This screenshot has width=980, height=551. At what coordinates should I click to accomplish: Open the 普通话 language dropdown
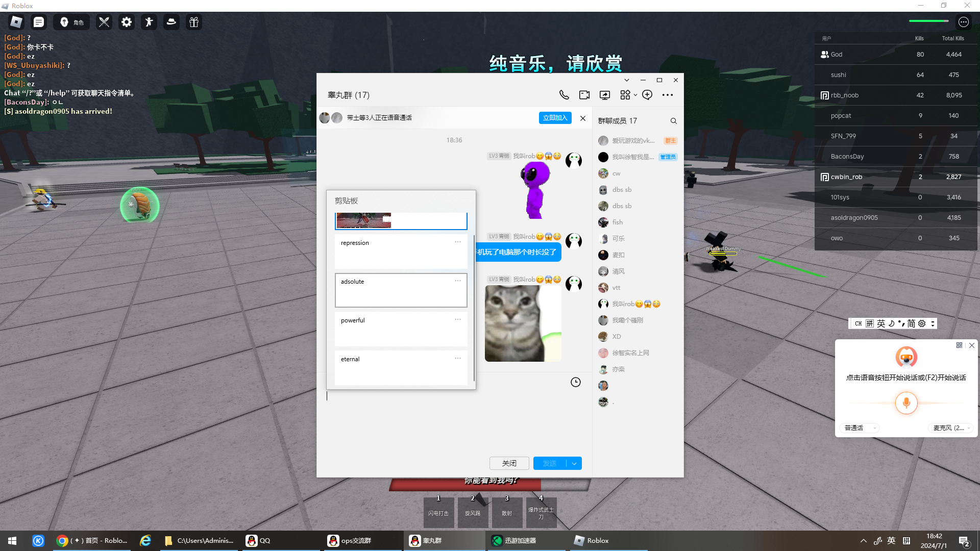(860, 428)
